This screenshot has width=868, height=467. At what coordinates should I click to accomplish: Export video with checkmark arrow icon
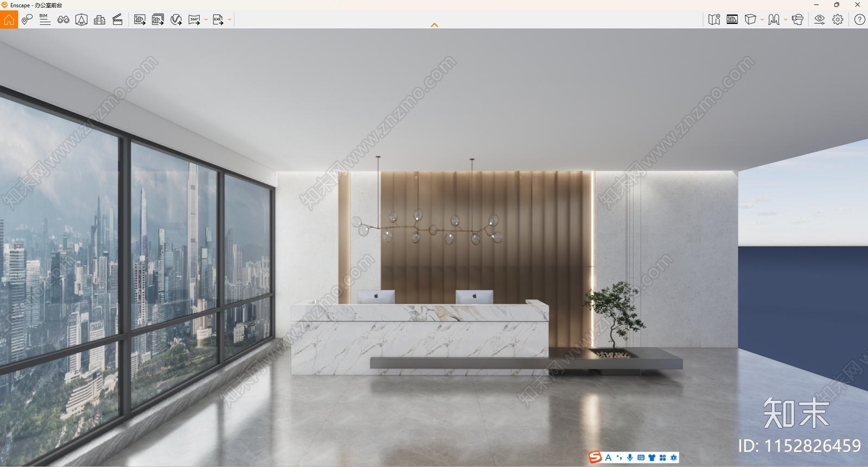click(x=176, y=20)
